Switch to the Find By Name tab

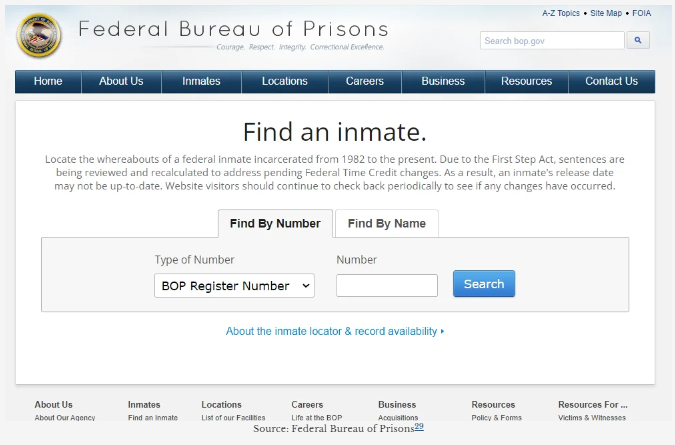click(x=386, y=224)
